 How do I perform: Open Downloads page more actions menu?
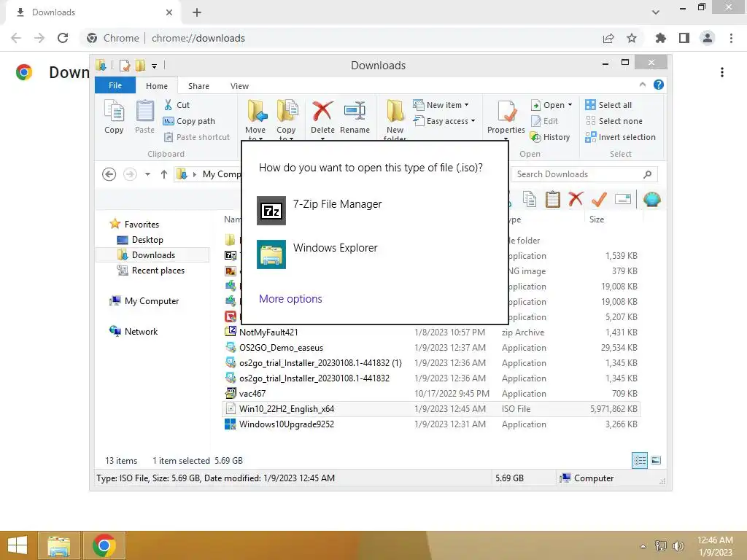coord(722,72)
